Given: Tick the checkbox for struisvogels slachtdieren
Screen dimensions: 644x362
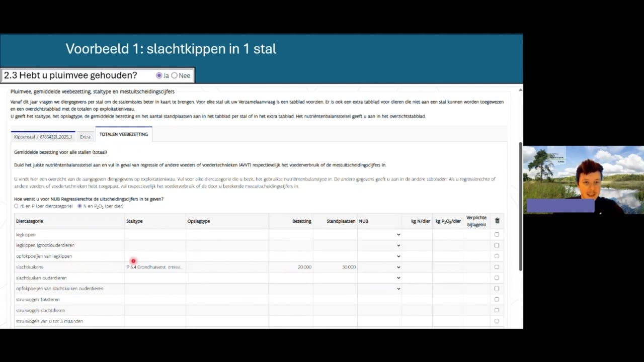Looking at the screenshot, I should tap(497, 310).
